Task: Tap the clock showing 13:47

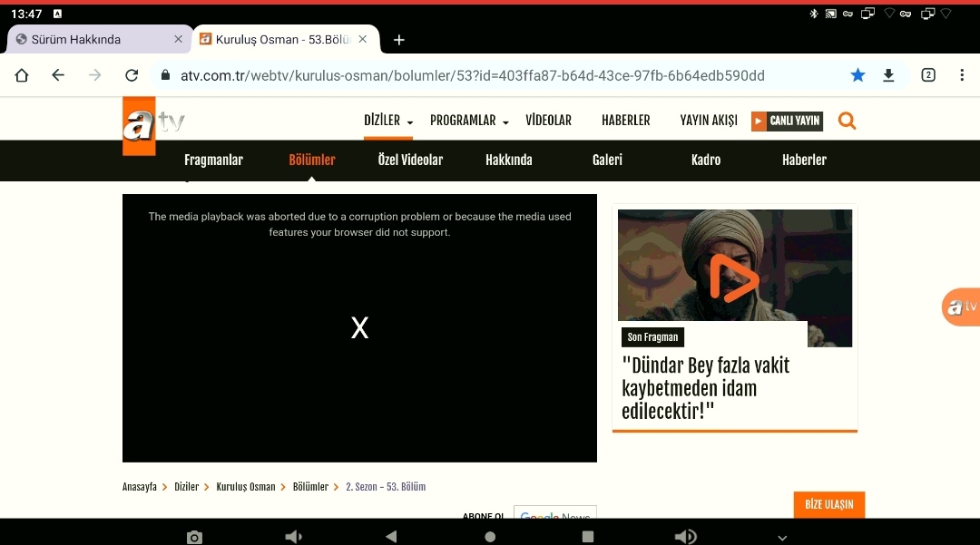Action: pos(26,14)
